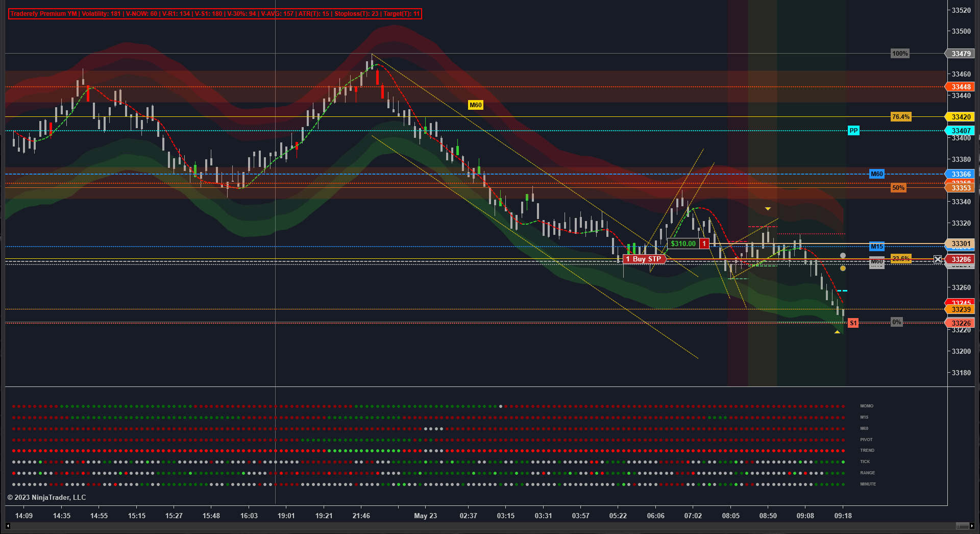Click the 33479 price marker on axis

point(961,54)
